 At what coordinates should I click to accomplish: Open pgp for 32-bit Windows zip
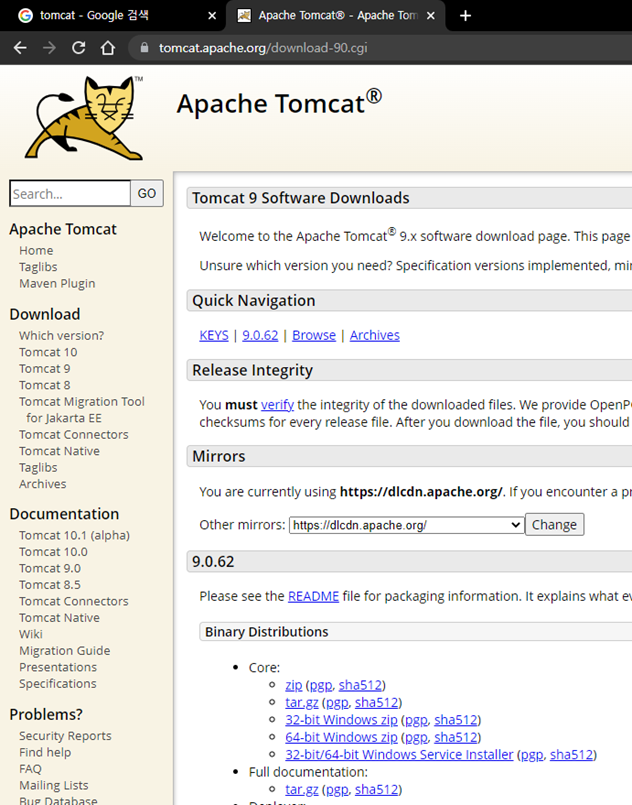[x=416, y=720]
